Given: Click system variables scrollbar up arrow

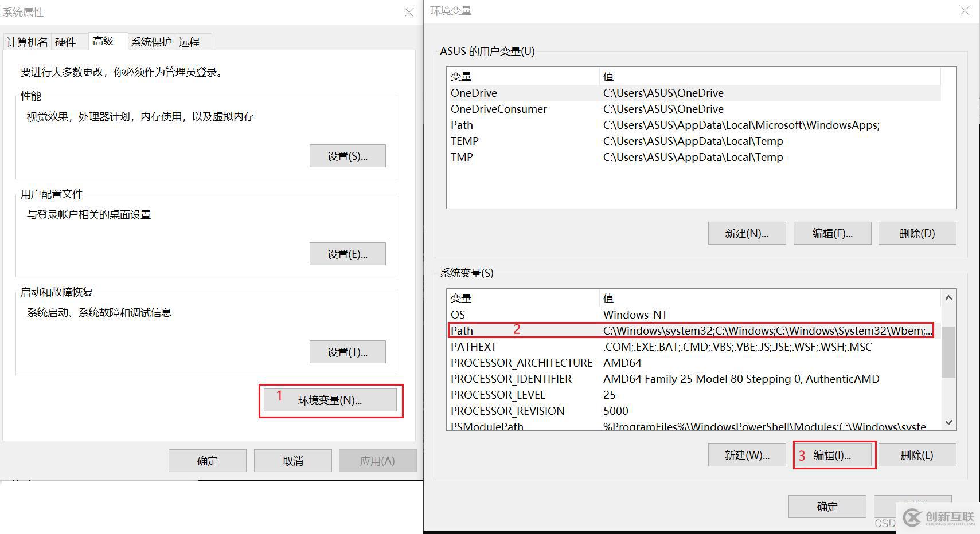Looking at the screenshot, I should [x=948, y=297].
